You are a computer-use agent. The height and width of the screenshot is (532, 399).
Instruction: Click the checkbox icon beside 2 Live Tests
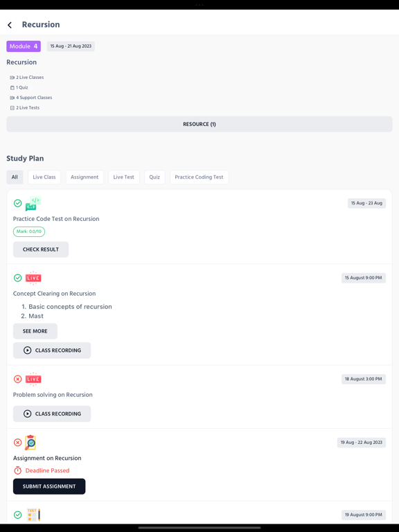(12, 108)
